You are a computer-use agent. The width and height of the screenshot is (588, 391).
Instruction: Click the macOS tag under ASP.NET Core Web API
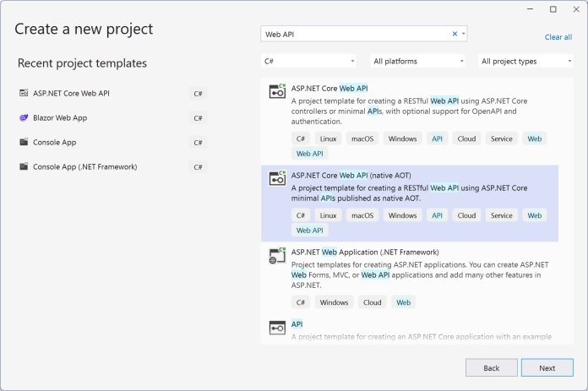(362, 138)
